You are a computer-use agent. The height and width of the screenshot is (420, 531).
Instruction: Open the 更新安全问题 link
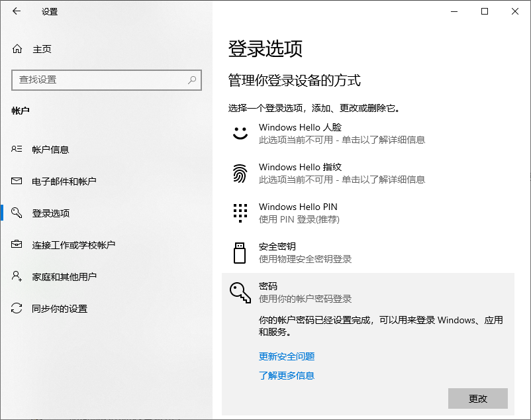[x=286, y=356]
